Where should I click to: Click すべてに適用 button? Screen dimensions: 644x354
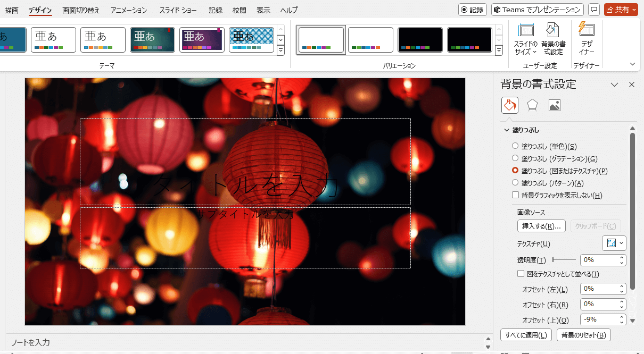point(526,335)
